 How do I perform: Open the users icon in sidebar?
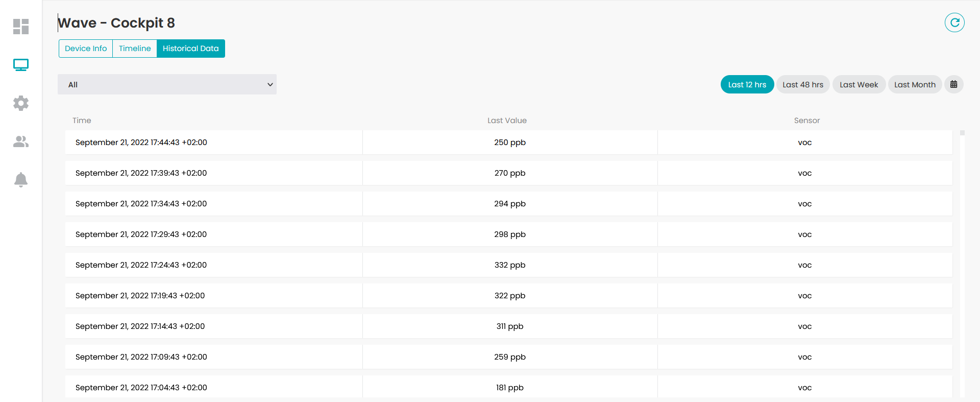tap(21, 141)
